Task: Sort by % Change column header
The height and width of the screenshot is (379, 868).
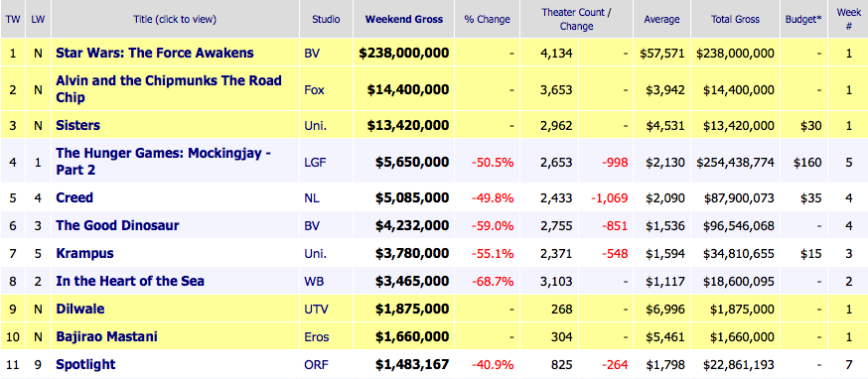Action: (x=488, y=20)
